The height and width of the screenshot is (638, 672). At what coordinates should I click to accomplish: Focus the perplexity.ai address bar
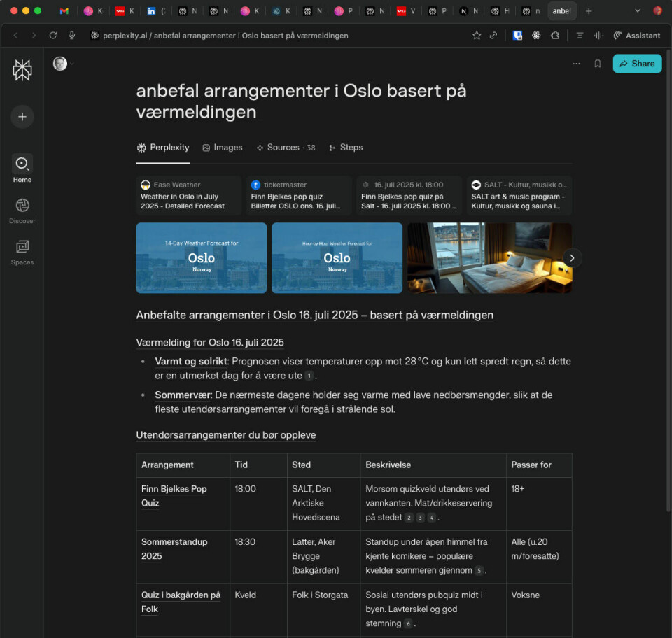click(x=225, y=36)
